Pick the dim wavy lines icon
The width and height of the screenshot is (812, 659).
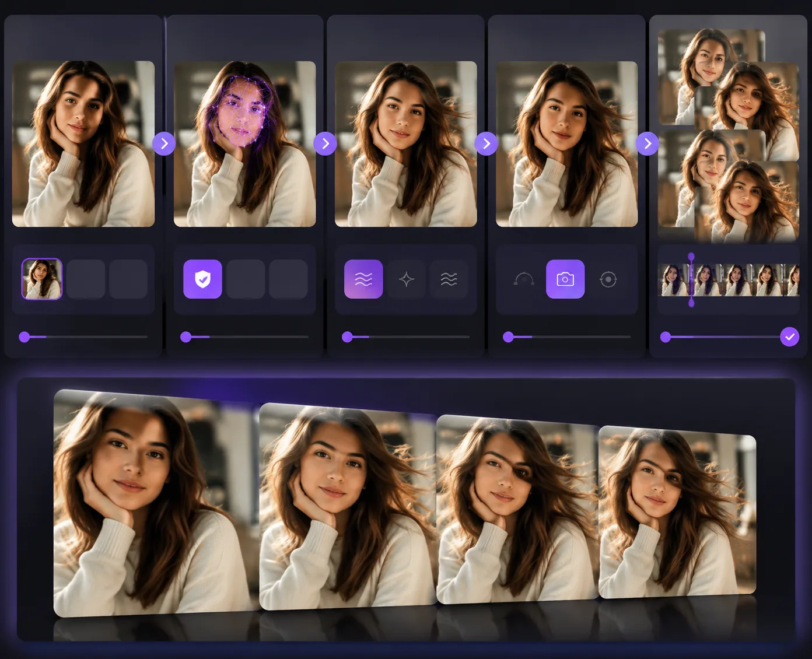pos(449,279)
